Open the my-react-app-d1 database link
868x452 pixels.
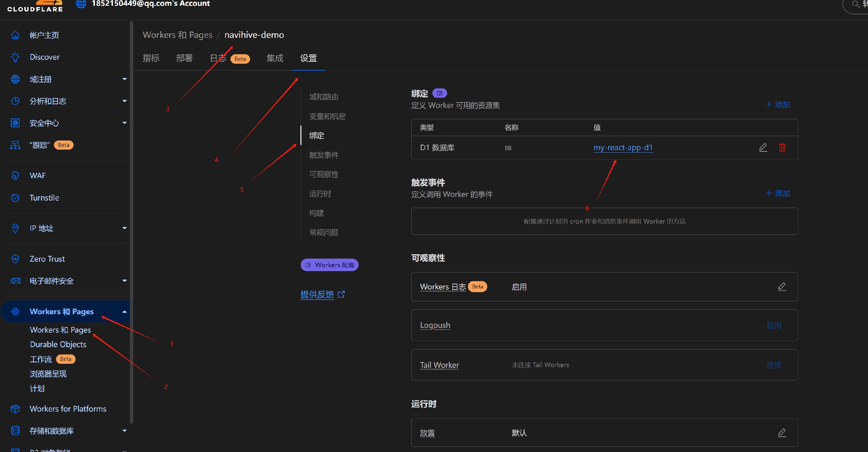point(623,148)
